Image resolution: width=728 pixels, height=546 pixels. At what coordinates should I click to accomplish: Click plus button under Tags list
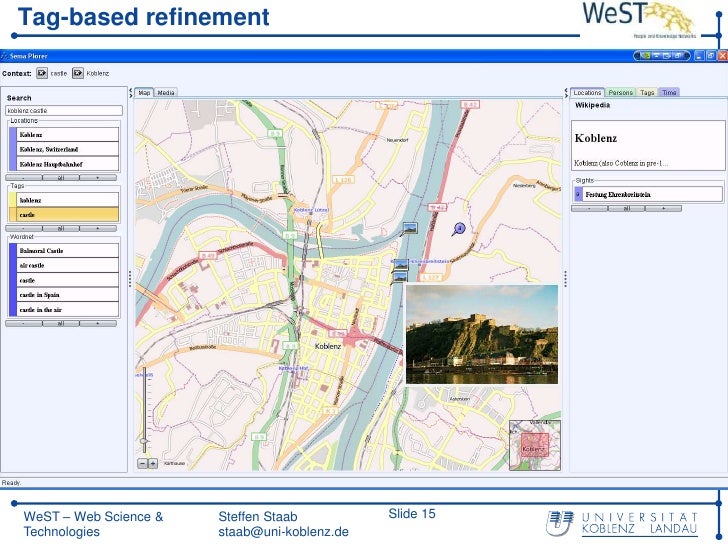[x=98, y=228]
